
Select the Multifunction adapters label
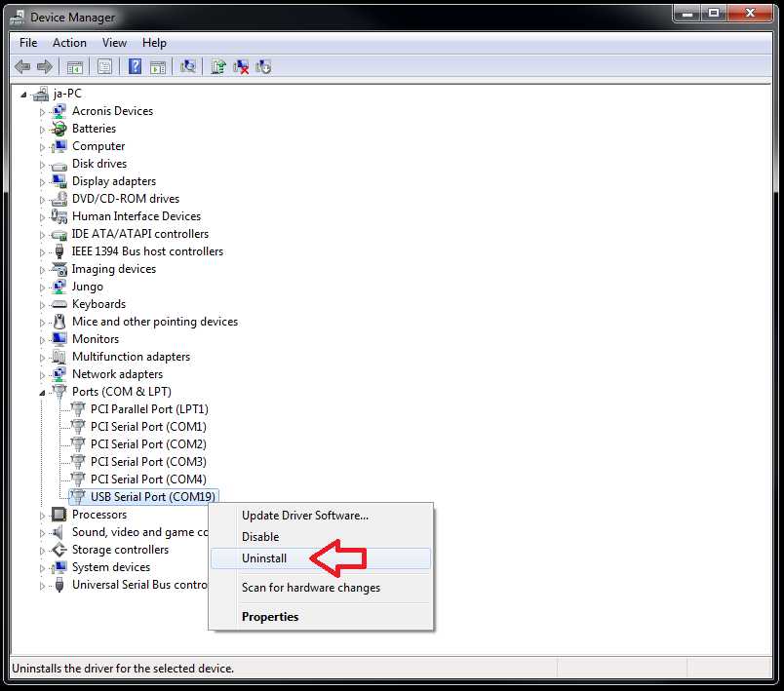click(x=131, y=357)
